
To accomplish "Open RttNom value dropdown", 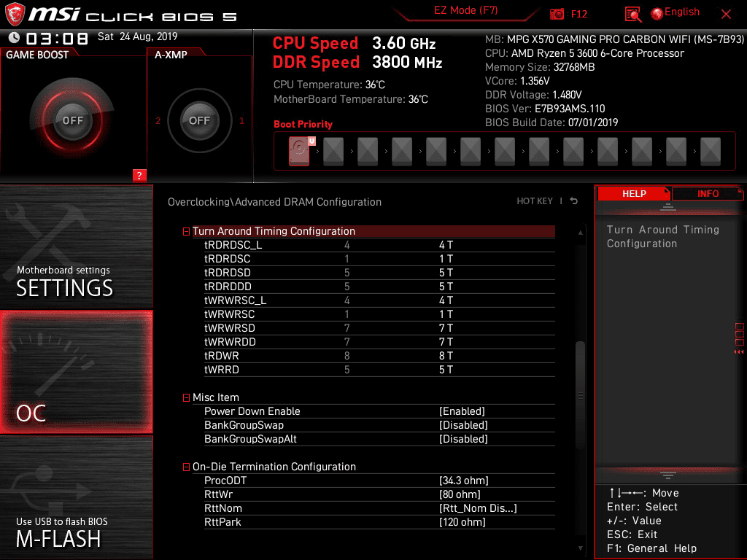I will coord(478,508).
